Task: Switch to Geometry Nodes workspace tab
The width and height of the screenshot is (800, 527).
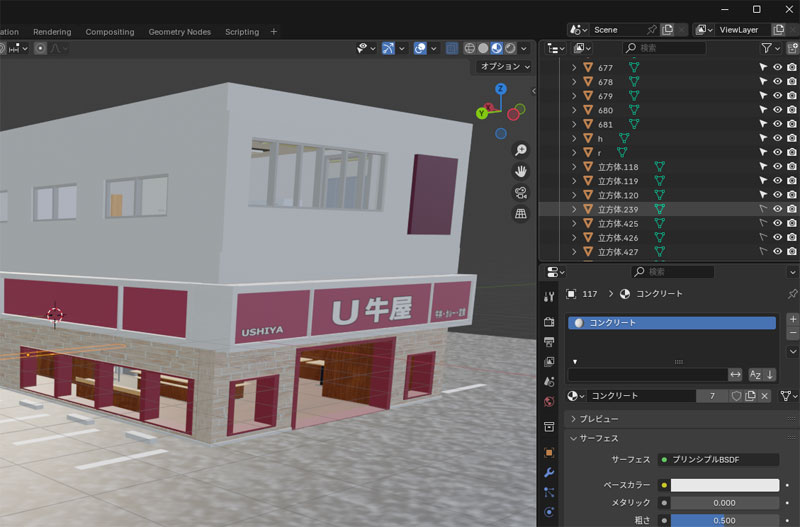Action: pyautogui.click(x=180, y=32)
